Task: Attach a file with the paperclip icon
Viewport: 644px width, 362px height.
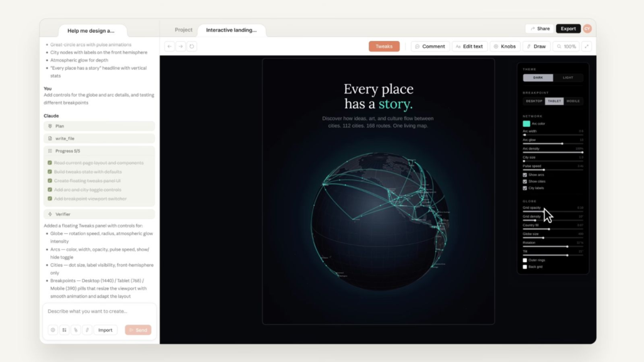Action: (75, 330)
